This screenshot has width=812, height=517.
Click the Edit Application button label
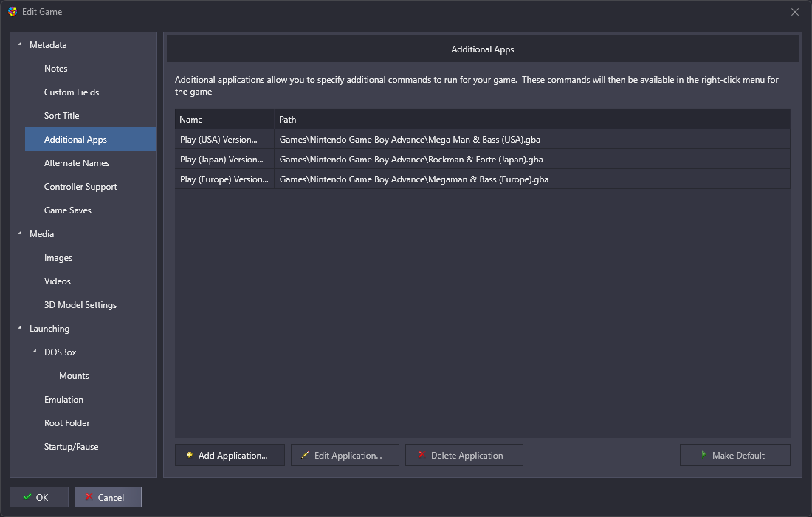pos(348,456)
